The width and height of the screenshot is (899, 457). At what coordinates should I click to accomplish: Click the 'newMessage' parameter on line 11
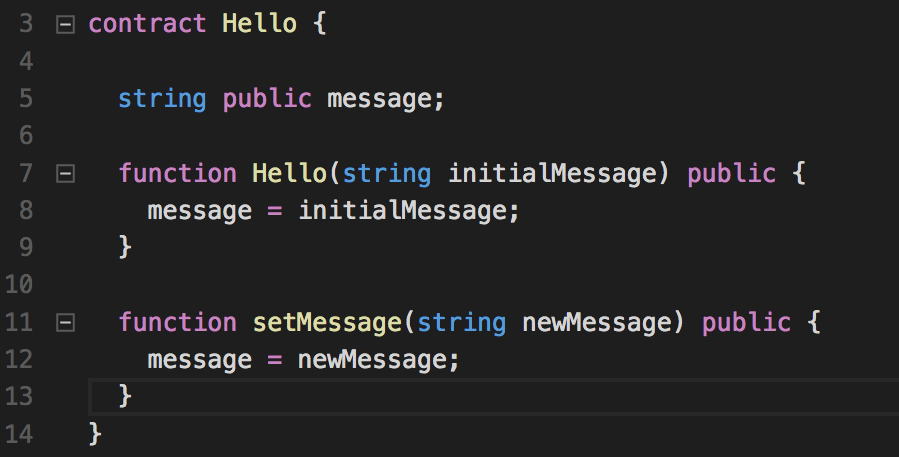click(597, 323)
